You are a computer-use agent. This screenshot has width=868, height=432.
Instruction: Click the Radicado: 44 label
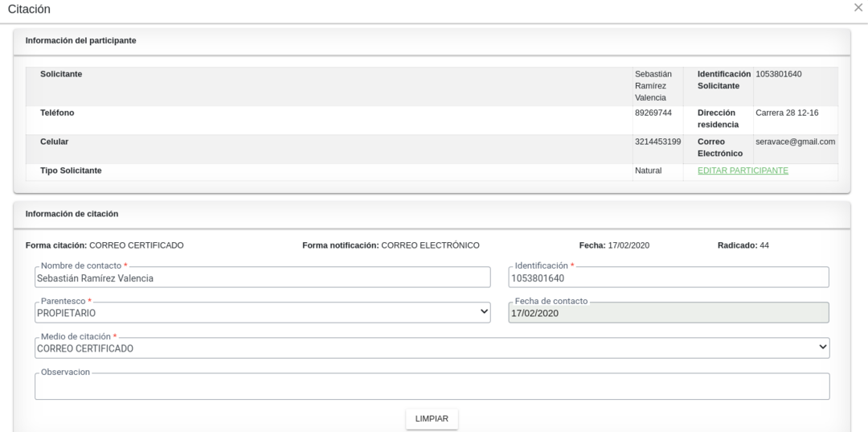point(743,245)
